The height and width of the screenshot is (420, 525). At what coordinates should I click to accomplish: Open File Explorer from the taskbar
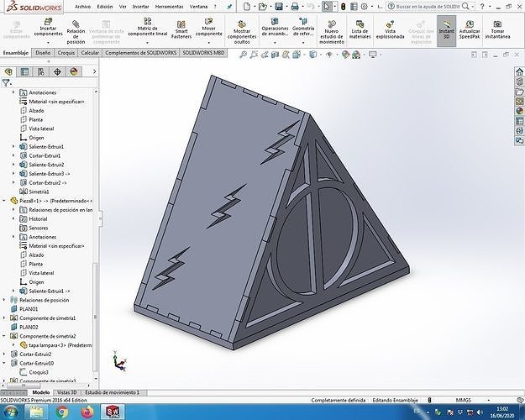click(x=37, y=412)
